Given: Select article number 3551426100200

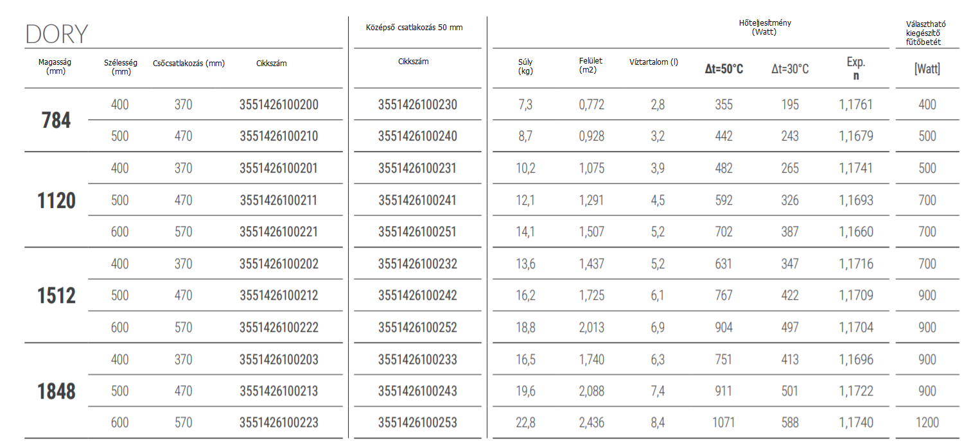Looking at the screenshot, I should [x=279, y=105].
